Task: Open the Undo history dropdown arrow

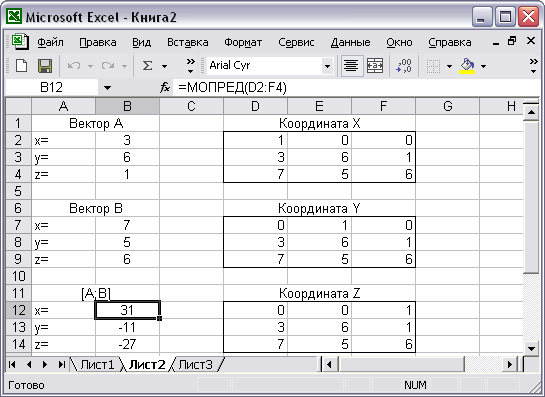Action: [x=90, y=66]
